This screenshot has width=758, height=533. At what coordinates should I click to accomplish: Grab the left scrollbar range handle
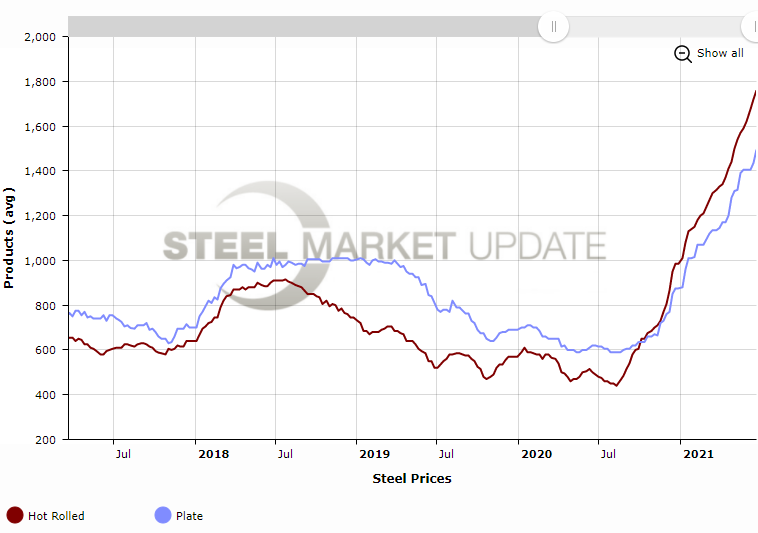[x=553, y=26]
